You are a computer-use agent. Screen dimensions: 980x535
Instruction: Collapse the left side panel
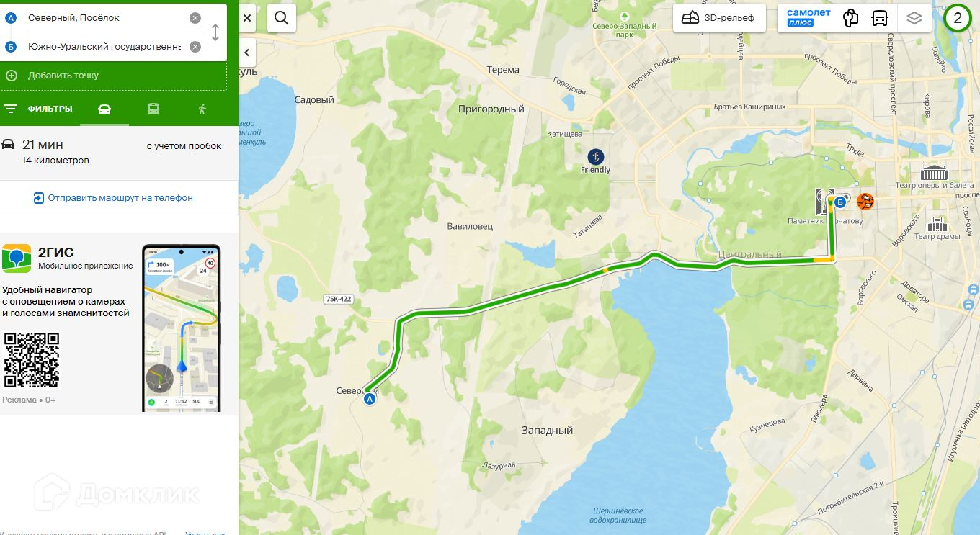point(247,53)
